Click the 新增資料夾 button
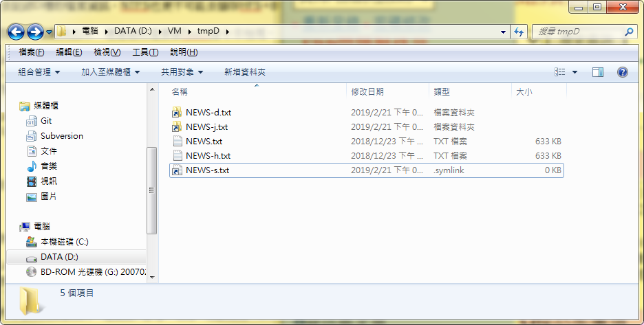 click(x=245, y=72)
